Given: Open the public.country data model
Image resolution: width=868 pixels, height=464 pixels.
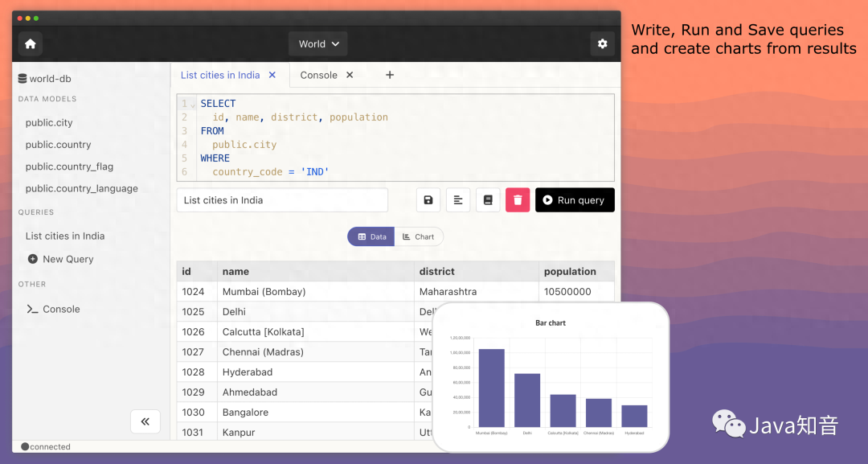Looking at the screenshot, I should (x=58, y=145).
